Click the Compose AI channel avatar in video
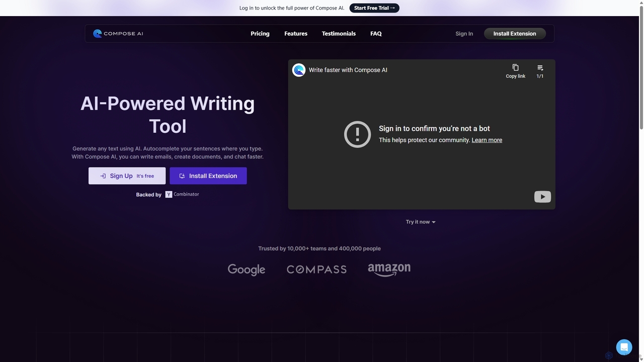 click(299, 70)
